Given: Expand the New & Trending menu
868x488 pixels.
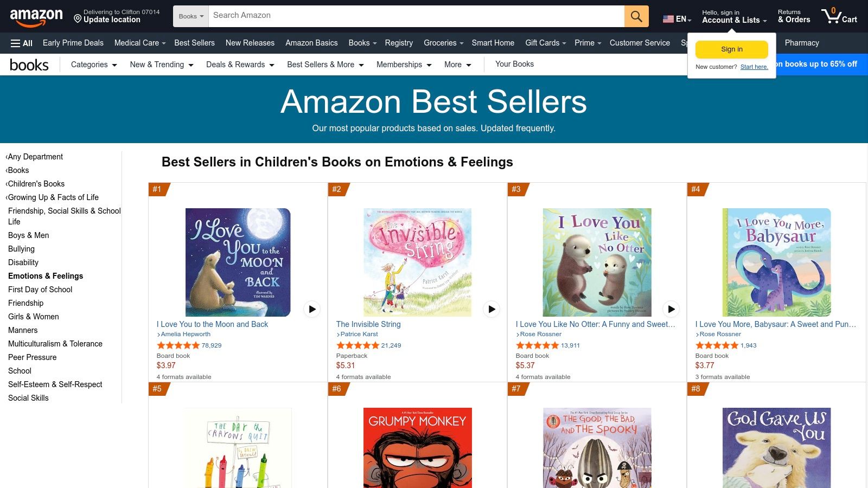Looking at the screenshot, I should pos(162,65).
